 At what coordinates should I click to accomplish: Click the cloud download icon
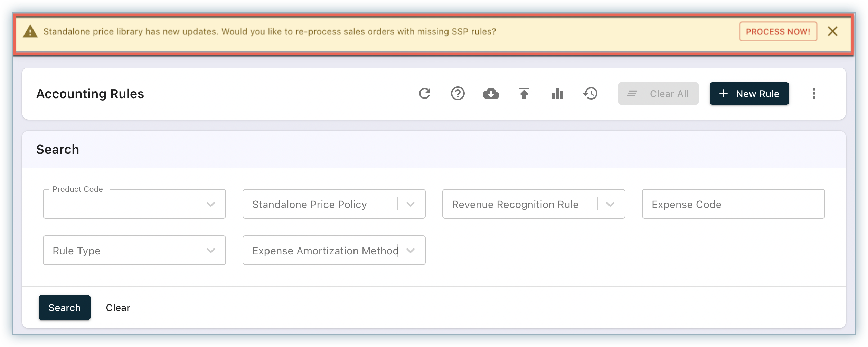(x=491, y=94)
